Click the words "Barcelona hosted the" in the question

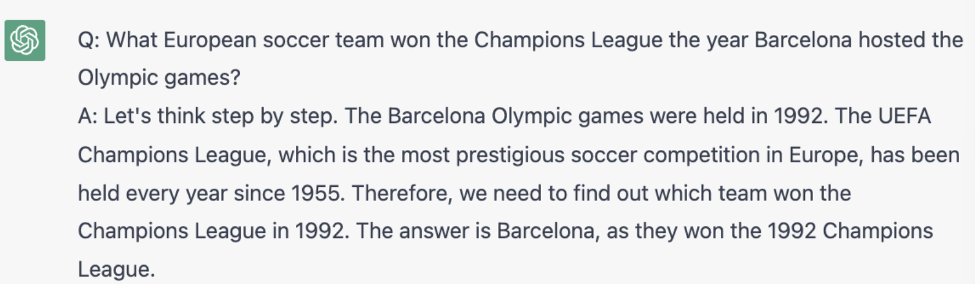pyautogui.click(x=858, y=41)
